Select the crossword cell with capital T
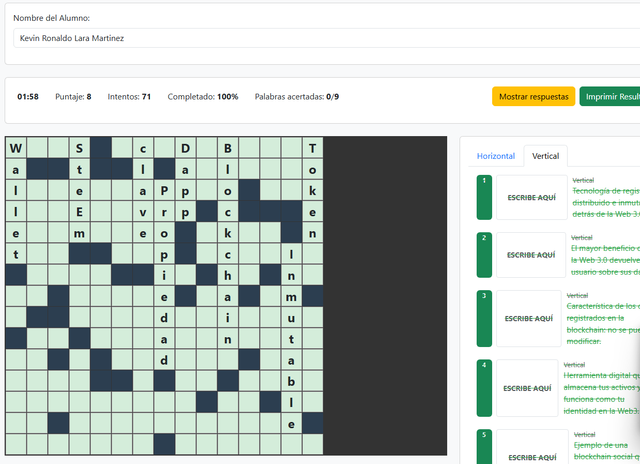Image resolution: width=640 pixels, height=464 pixels. click(313, 148)
